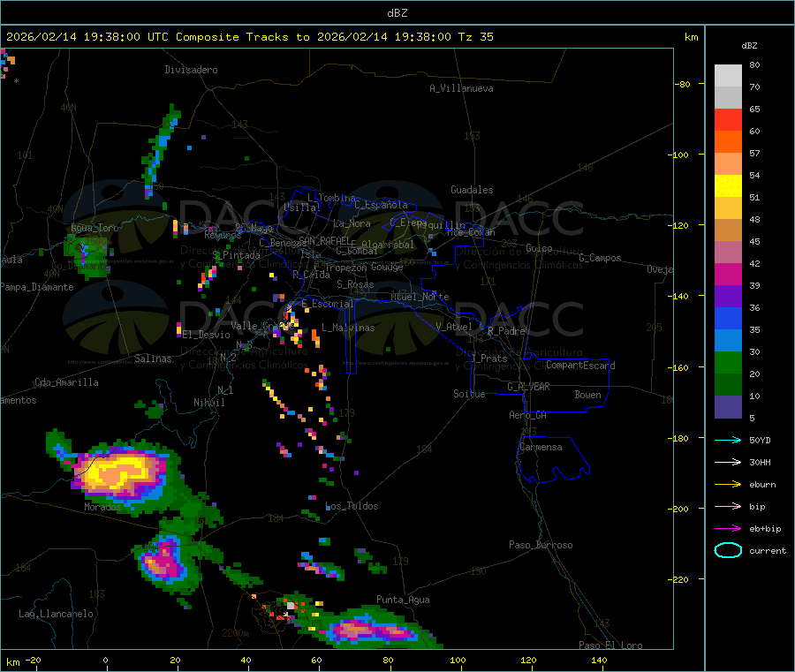The image size is (795, 672).
Task: Click the 100 km x-axis tick label
Action: point(458,660)
